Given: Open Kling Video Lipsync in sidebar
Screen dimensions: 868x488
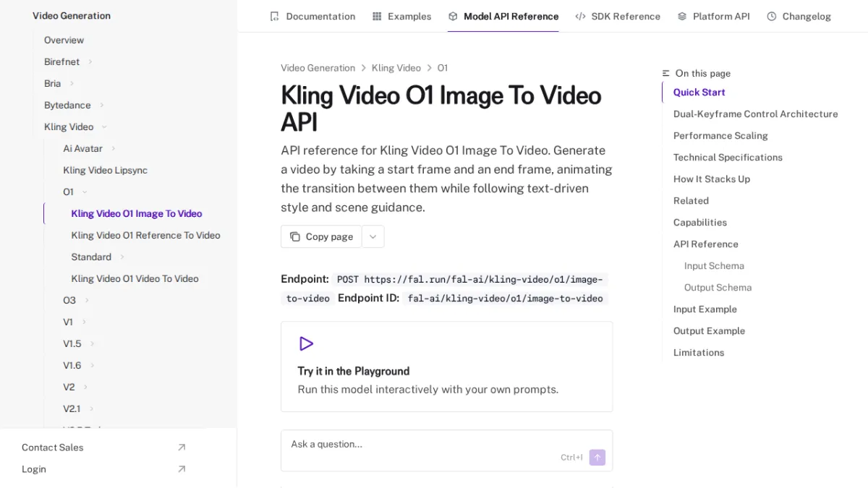Looking at the screenshot, I should coord(105,170).
